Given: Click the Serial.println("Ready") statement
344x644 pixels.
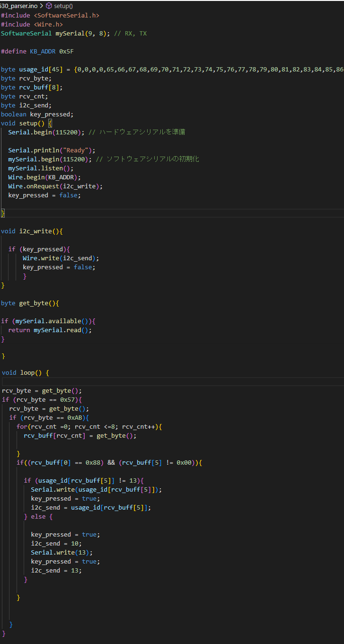Looking at the screenshot, I should [x=52, y=150].
